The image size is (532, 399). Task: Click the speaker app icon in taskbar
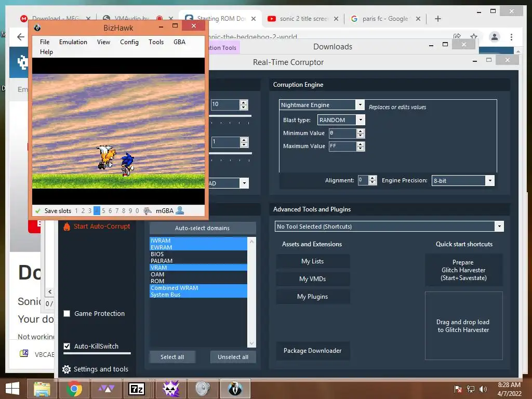203,389
